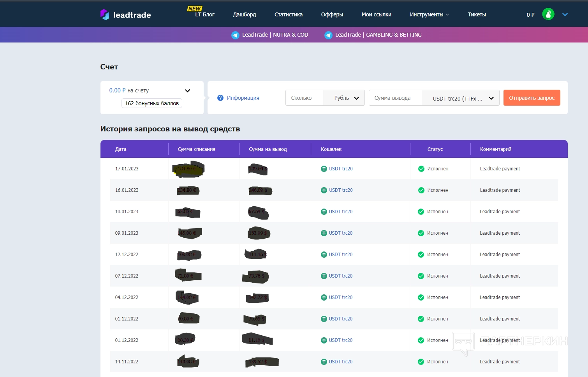Screen dimensions: 588x377
Task: Select the date 07.12.2022
Action: click(127, 276)
